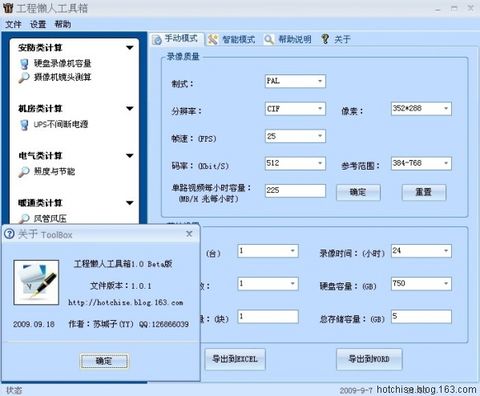Select 摄像机镜头测算 in sidebar

pyautogui.click(x=62, y=77)
